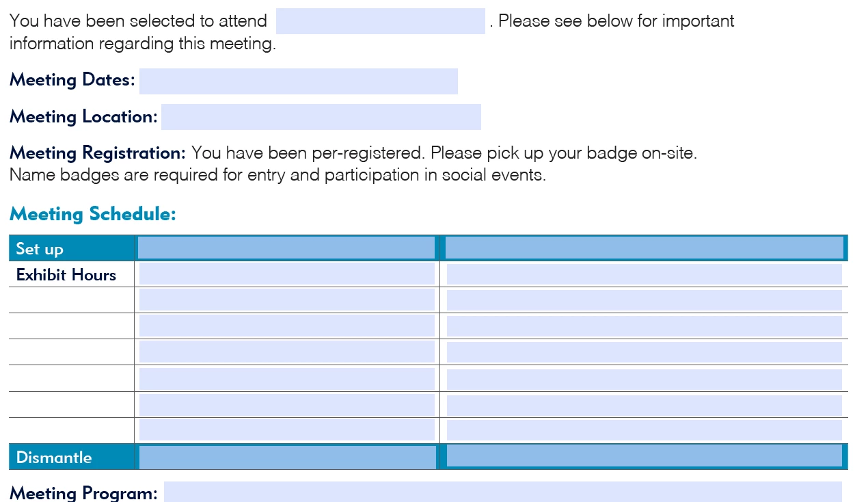Click the right field in Set up row
Screen dimensions: 868x502
(645, 248)
